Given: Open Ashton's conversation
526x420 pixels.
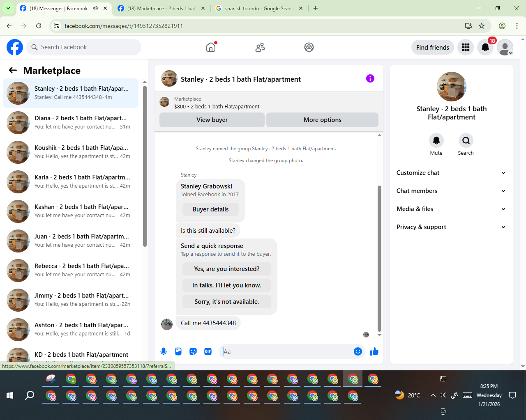Looking at the screenshot, I should (71, 330).
